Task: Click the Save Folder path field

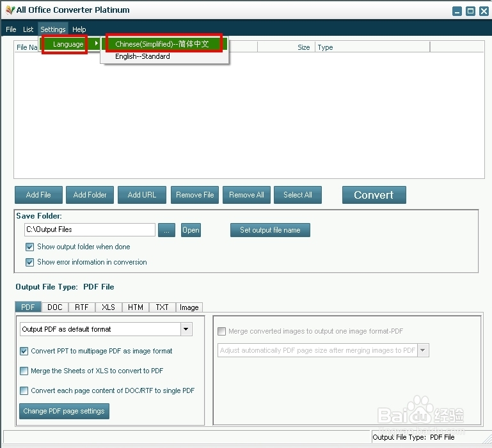Action: pos(90,230)
